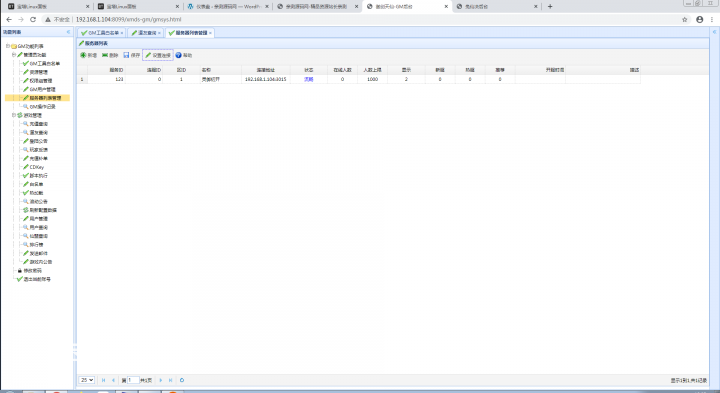This screenshot has width=720, height=393.
Task: Switch to the GM工具白名单 panel tab
Action: (100, 33)
